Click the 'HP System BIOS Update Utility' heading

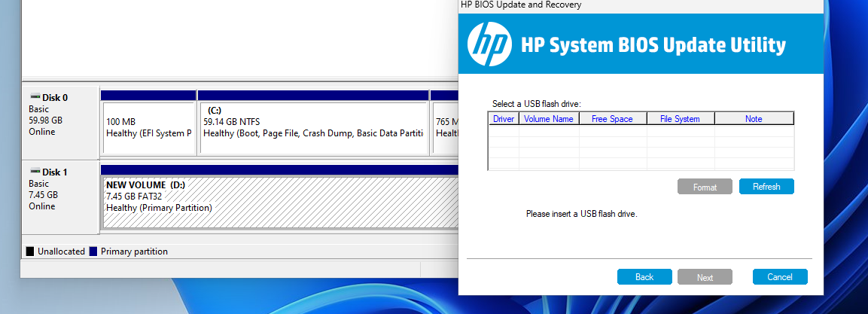click(653, 45)
